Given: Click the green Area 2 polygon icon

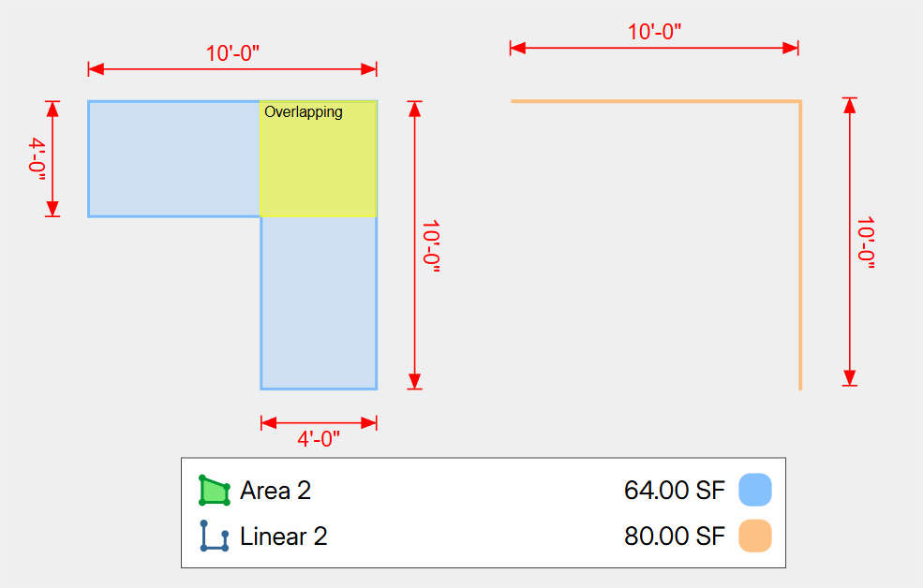Looking at the screenshot, I should coord(215,490).
